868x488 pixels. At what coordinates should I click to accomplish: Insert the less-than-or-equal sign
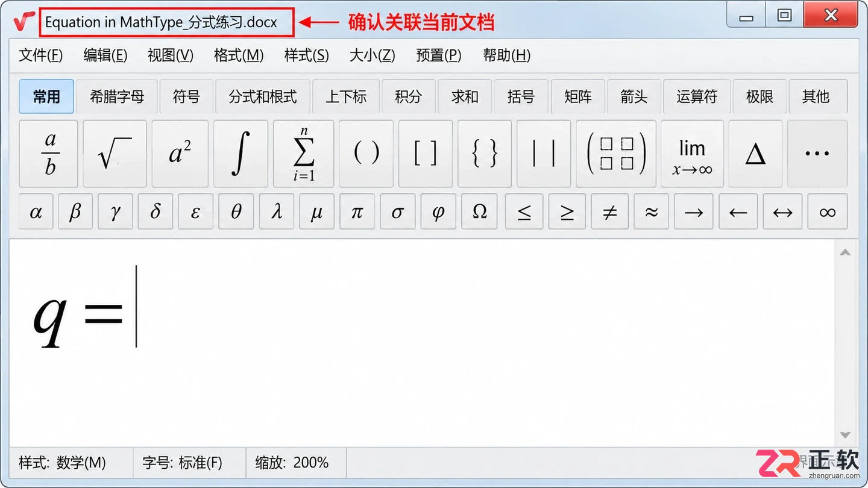[x=524, y=211]
